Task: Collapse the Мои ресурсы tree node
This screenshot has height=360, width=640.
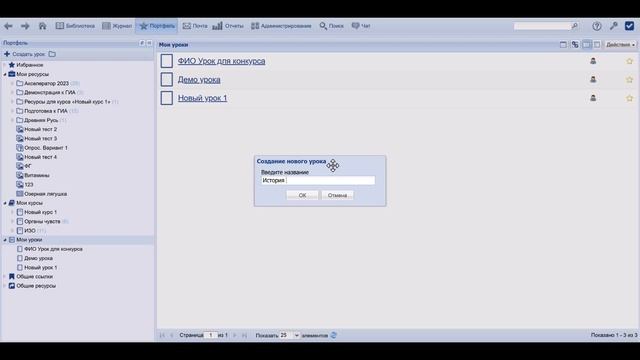Action: click(x=5, y=74)
